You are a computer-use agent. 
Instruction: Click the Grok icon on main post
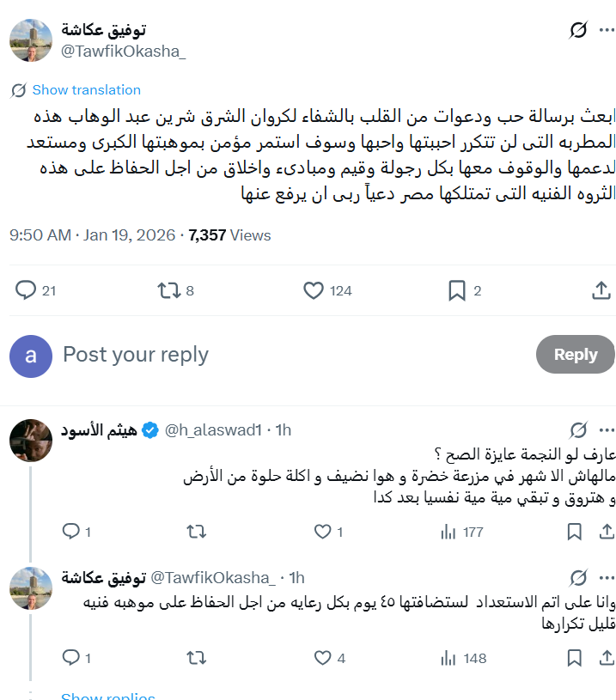pos(579,31)
